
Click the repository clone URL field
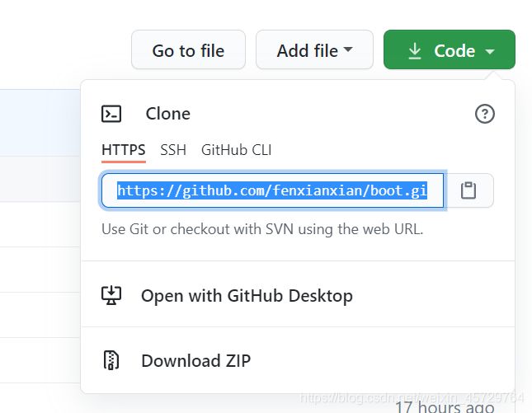click(272, 190)
